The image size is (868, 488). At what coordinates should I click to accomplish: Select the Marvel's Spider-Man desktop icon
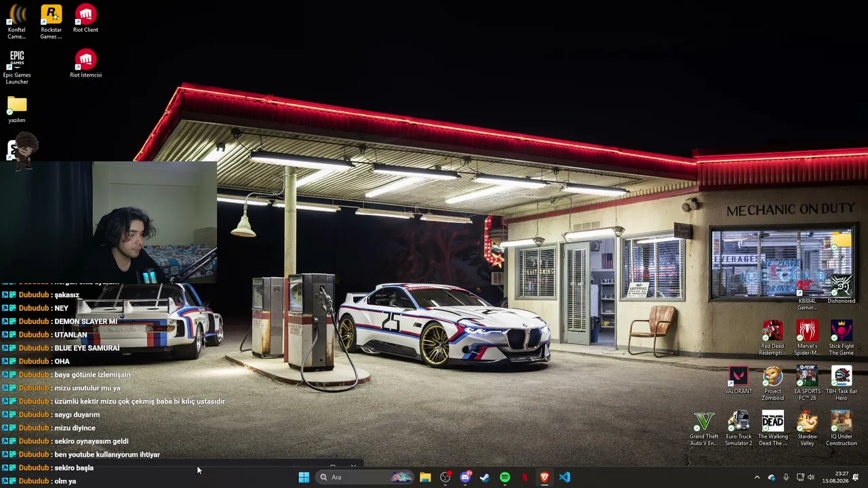[807, 338]
